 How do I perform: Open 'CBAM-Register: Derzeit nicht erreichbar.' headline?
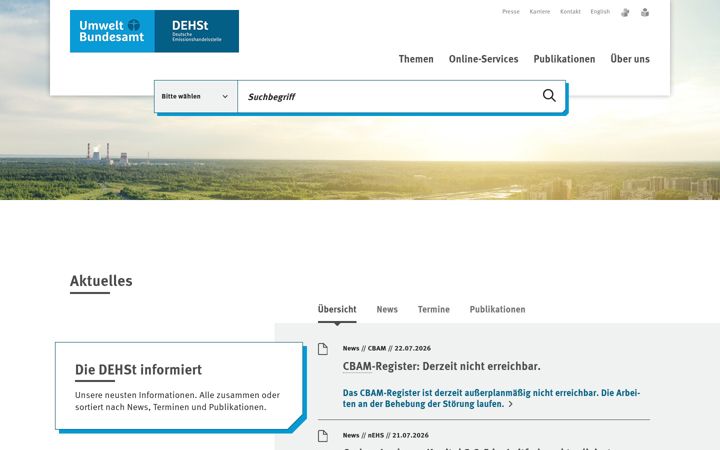(441, 366)
